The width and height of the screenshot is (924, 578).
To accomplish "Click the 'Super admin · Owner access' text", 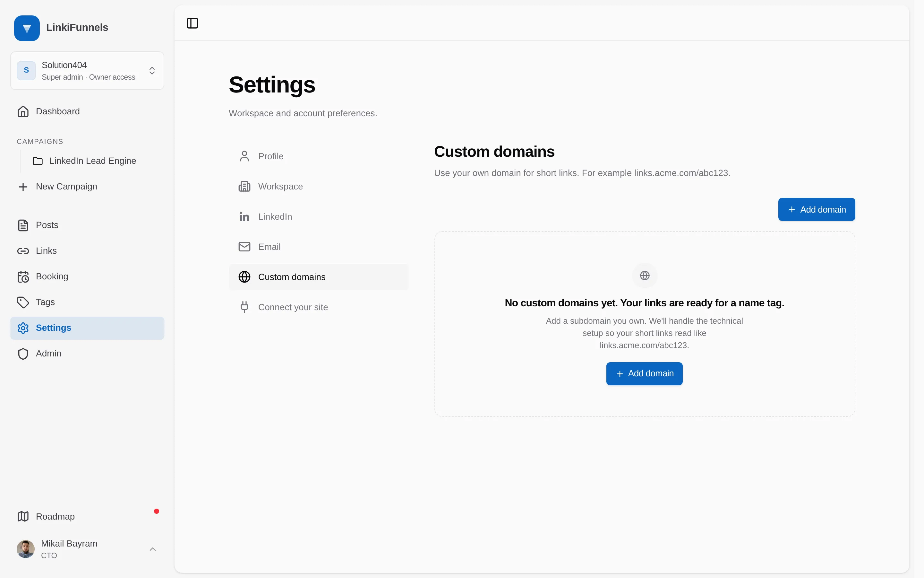I will click(x=88, y=77).
